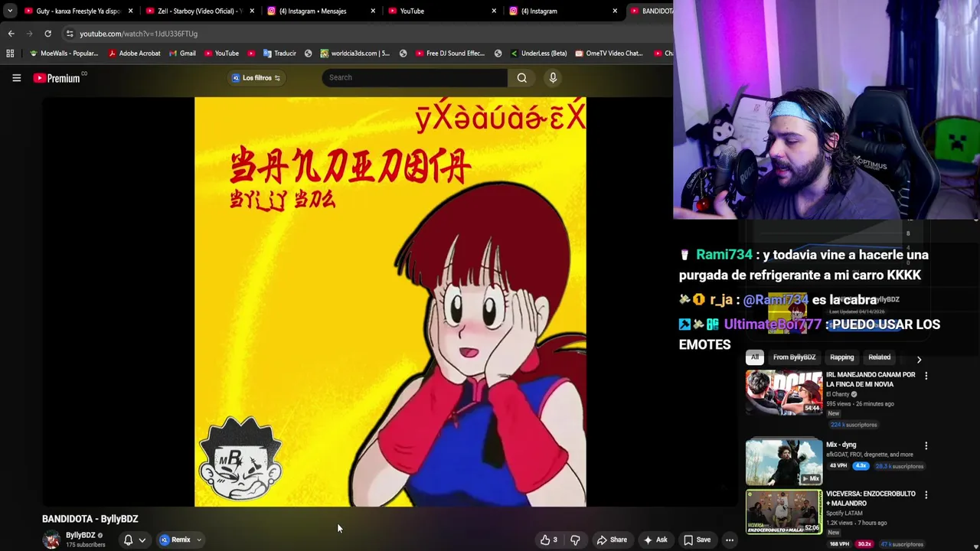Open IRL MANEJANDO CANAM video thumbnail
The width and height of the screenshot is (980, 551).
784,393
